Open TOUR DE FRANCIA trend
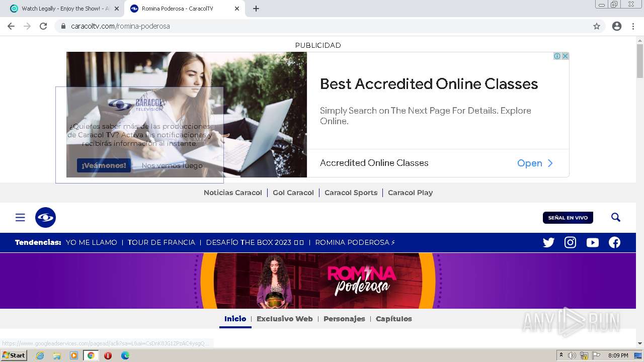This screenshot has height=362, width=644. [x=161, y=242]
